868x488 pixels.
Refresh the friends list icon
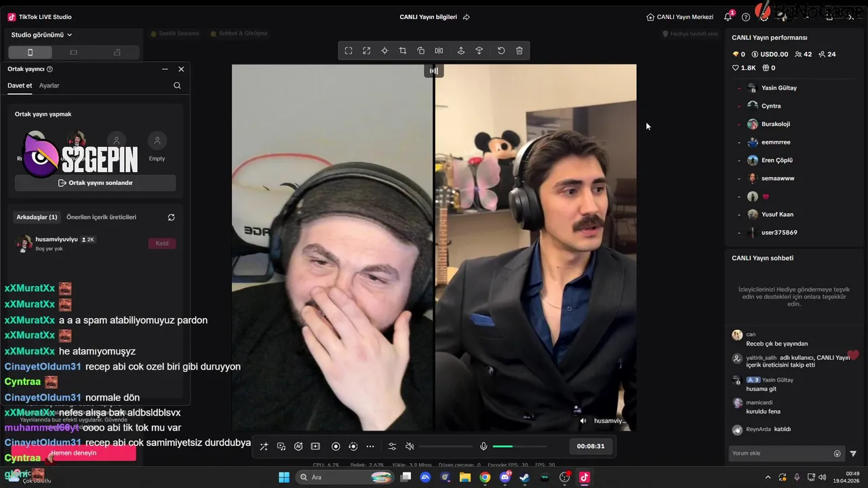click(171, 217)
